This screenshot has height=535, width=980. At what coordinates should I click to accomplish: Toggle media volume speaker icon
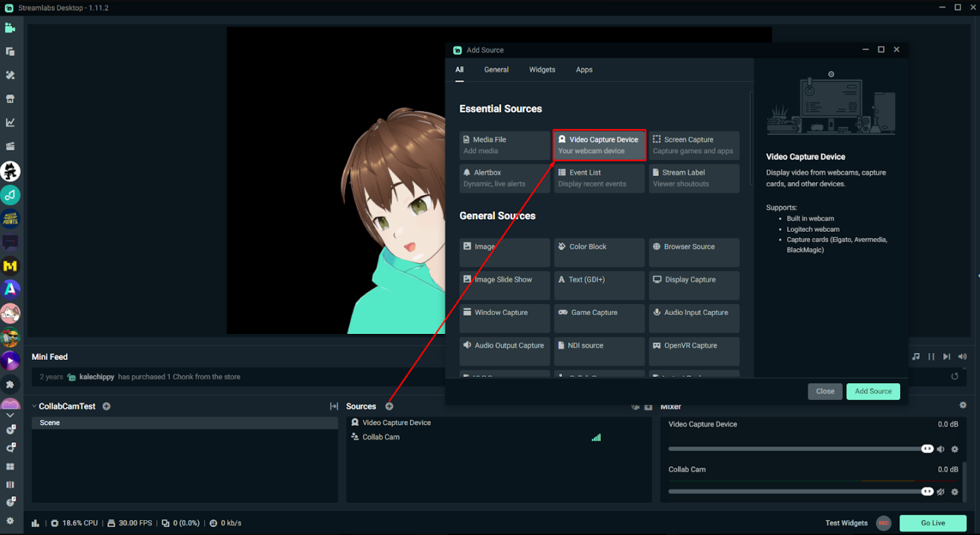962,356
